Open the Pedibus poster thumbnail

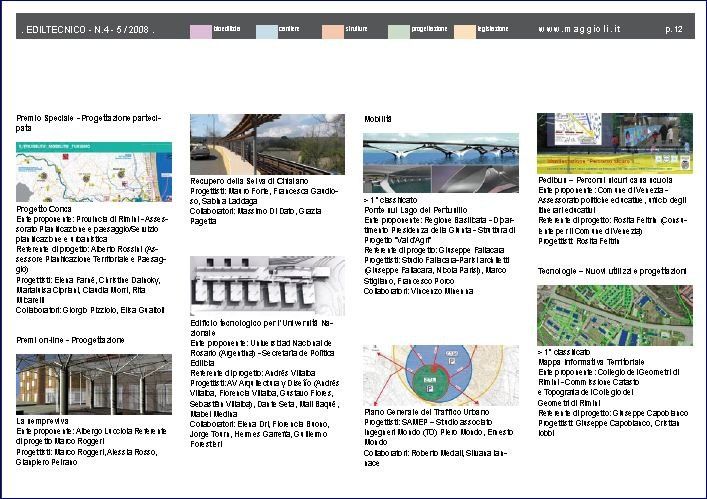[x=615, y=143]
